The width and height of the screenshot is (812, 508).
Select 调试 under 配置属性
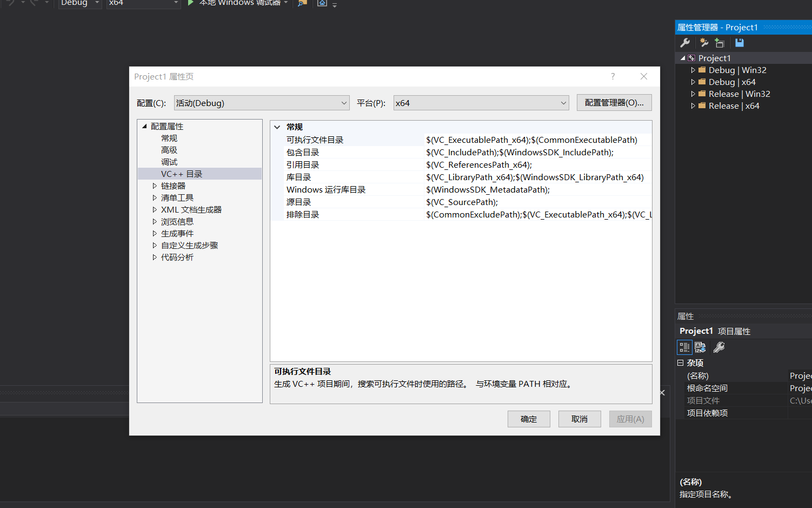169,162
